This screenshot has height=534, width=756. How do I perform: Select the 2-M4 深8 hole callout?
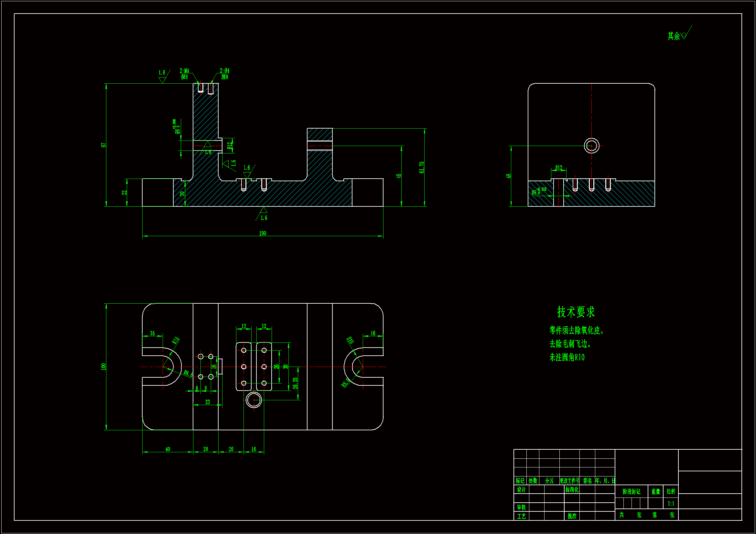click(x=184, y=74)
